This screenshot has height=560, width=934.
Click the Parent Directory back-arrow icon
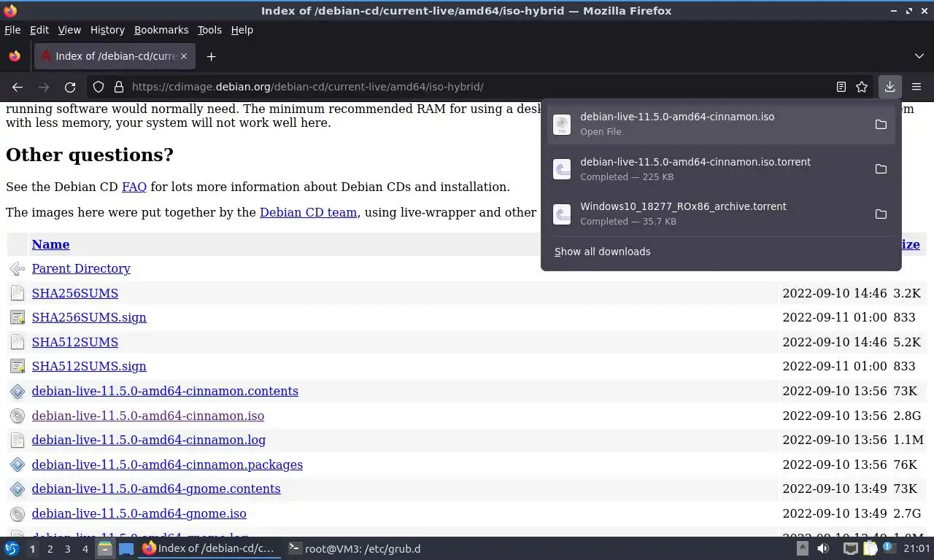(x=18, y=269)
